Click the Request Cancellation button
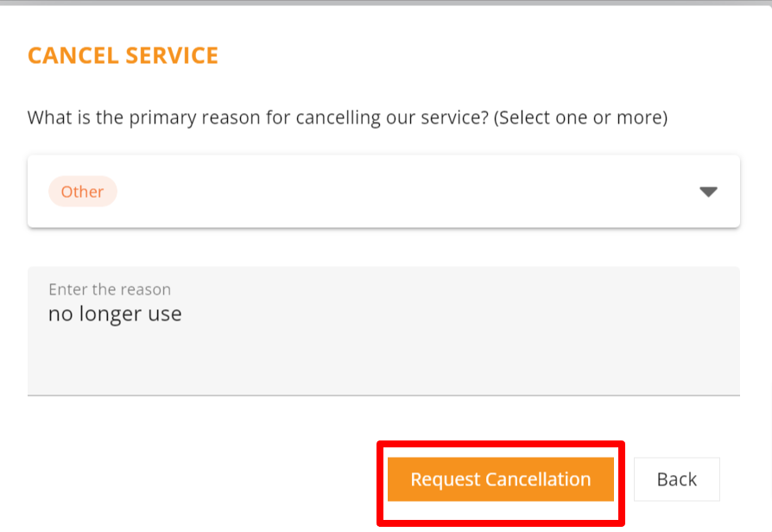 [500, 479]
